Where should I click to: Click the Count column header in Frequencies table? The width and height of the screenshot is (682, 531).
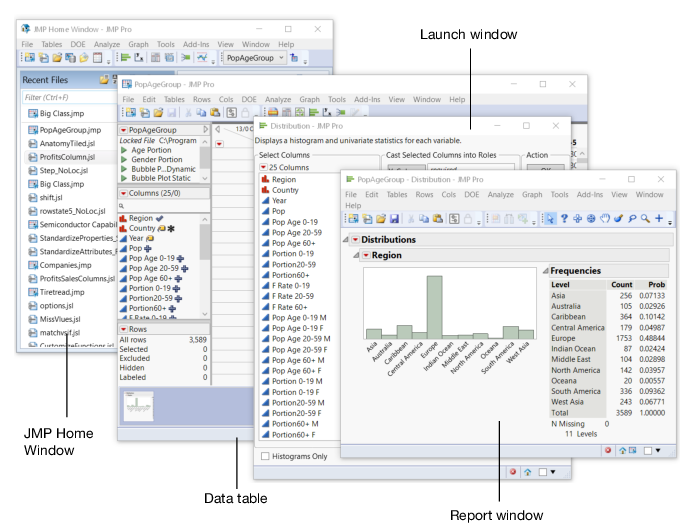click(621, 285)
